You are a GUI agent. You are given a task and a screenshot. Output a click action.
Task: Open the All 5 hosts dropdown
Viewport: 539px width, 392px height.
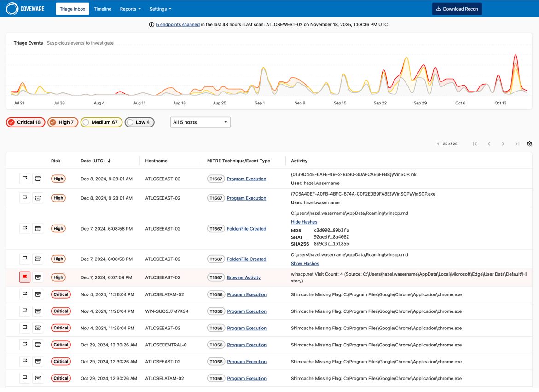pos(200,122)
